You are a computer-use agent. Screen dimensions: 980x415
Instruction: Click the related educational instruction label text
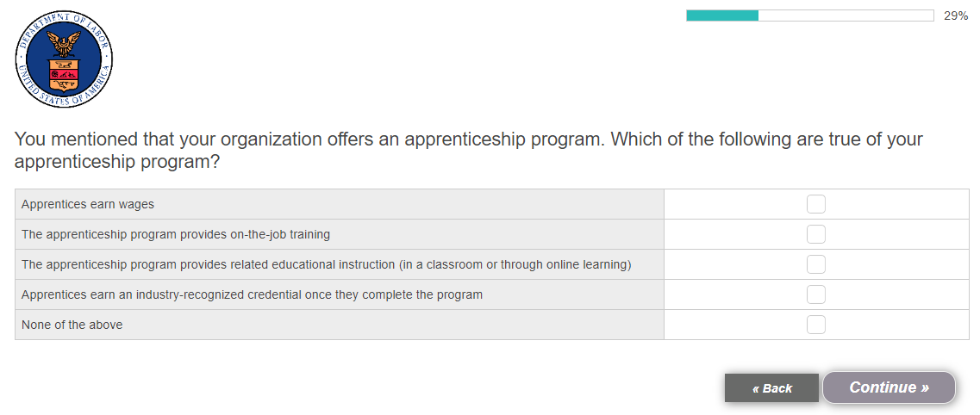click(326, 264)
